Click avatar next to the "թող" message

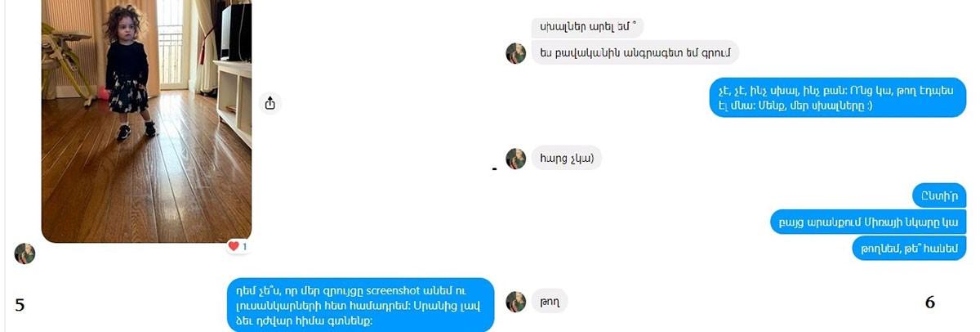click(x=516, y=302)
